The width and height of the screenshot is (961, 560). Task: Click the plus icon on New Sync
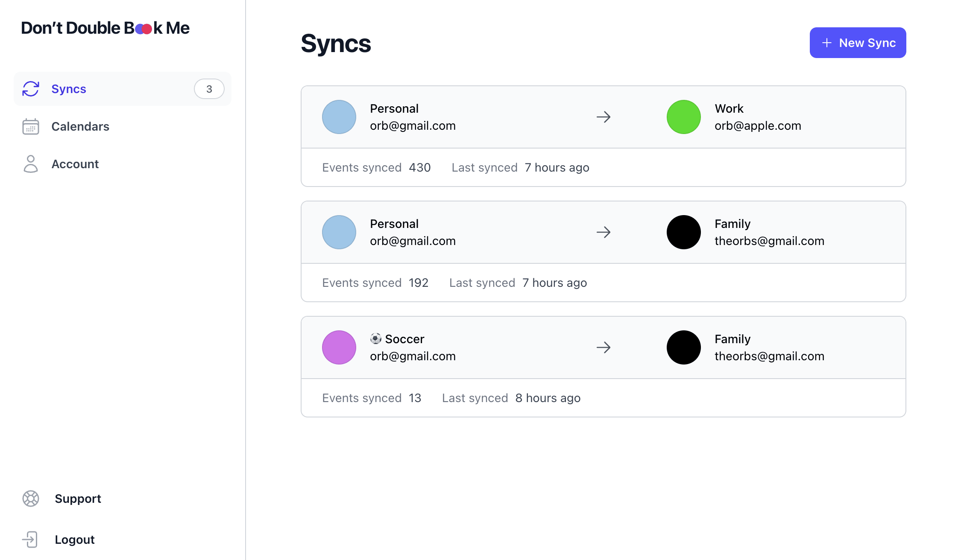[x=827, y=43]
